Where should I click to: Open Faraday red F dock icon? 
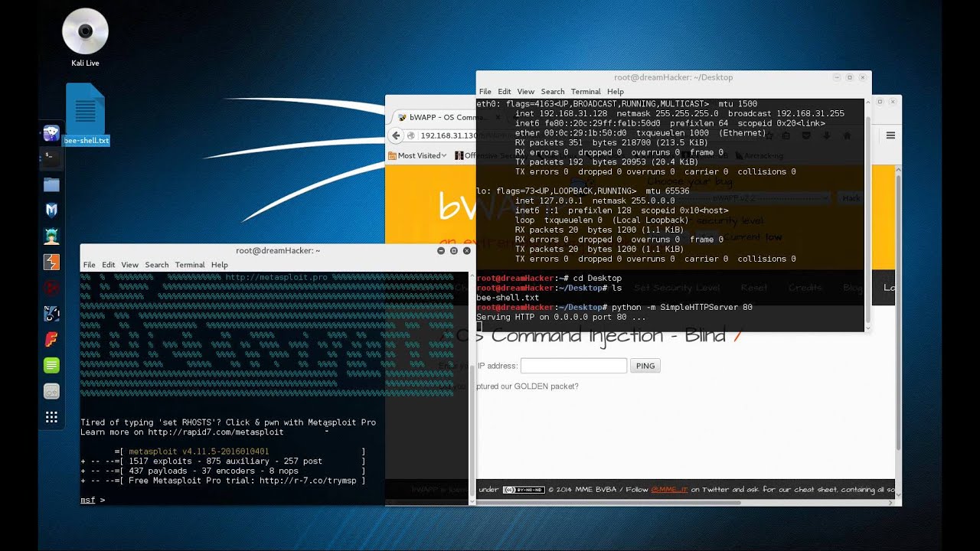(51, 339)
